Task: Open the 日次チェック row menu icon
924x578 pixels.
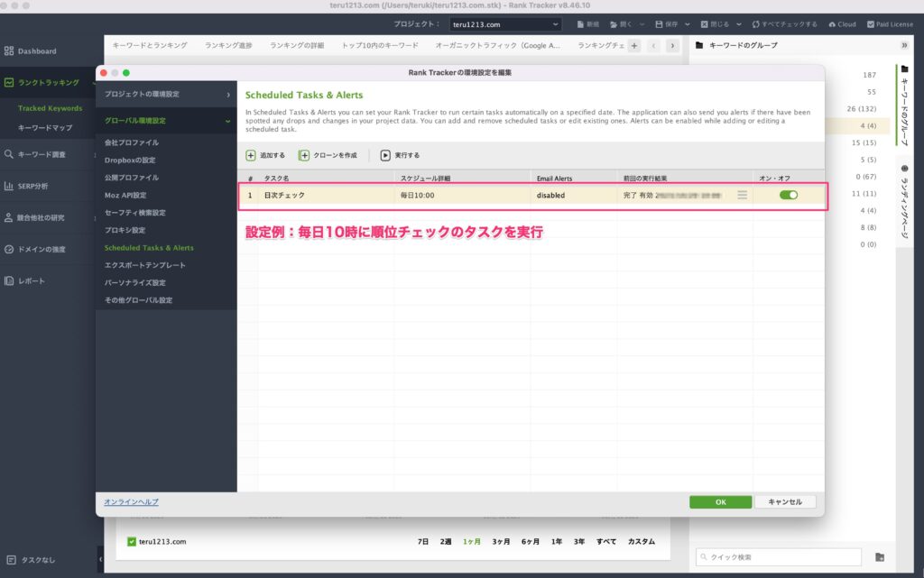Action: (x=742, y=195)
